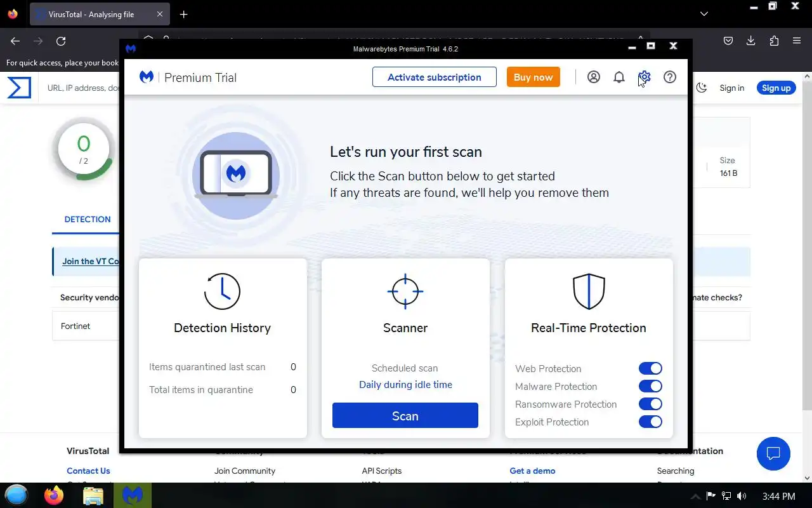Image resolution: width=812 pixels, height=508 pixels.
Task: Start a scan with the Scan button
Action: pyautogui.click(x=405, y=415)
